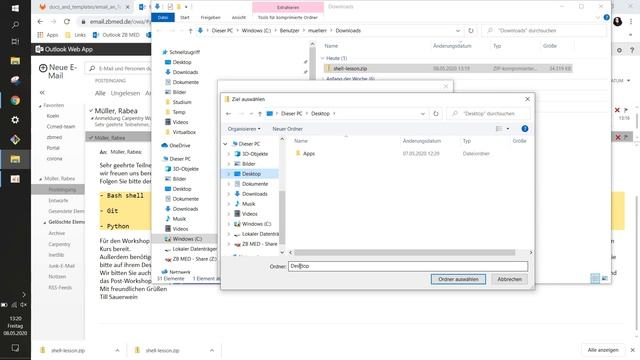This screenshot has width=640, height=360.
Task: Select '3D-Objekte' in dialog folder tree
Action: [255, 154]
